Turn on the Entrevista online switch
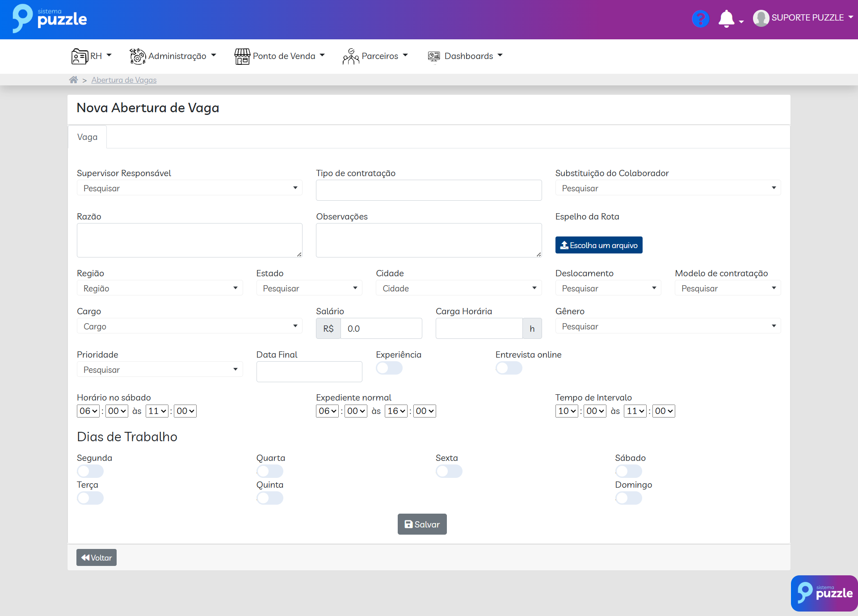 point(509,368)
